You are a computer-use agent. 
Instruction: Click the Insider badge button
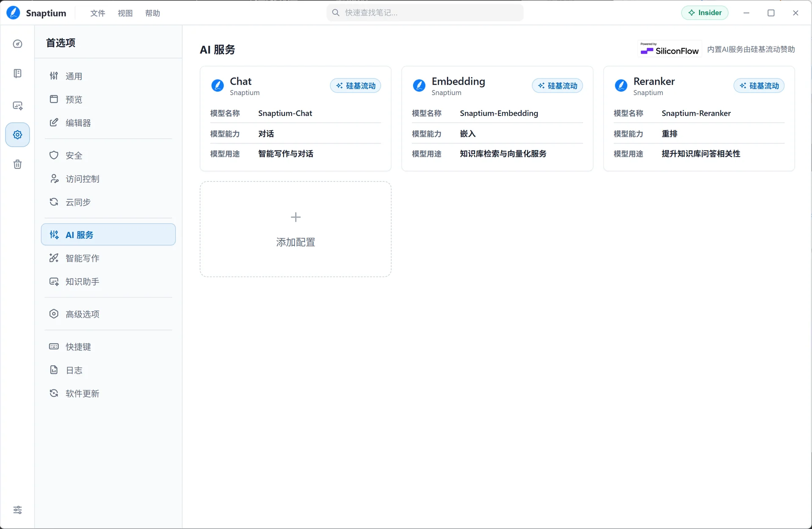[705, 13]
